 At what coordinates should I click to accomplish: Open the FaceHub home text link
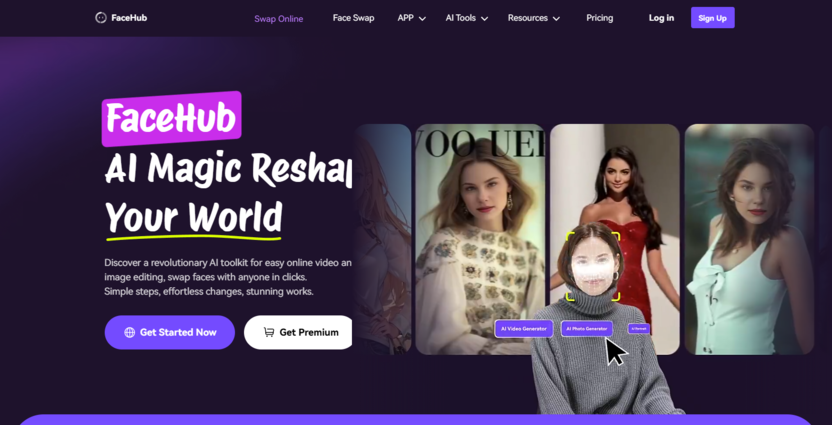click(x=129, y=18)
